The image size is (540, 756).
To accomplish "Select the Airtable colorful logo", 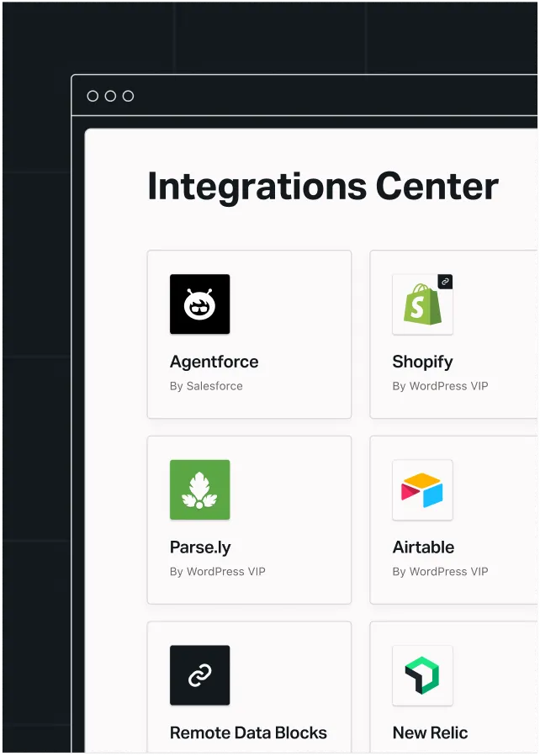I will 422,490.
